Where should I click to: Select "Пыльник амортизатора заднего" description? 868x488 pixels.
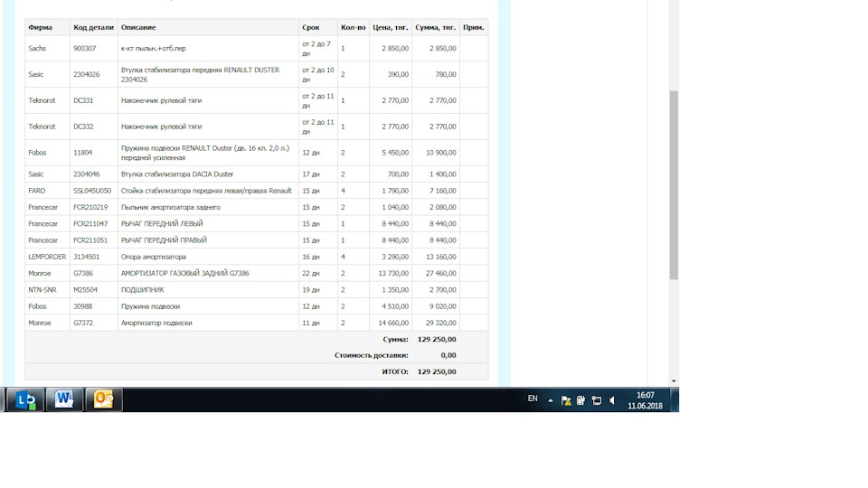171,207
